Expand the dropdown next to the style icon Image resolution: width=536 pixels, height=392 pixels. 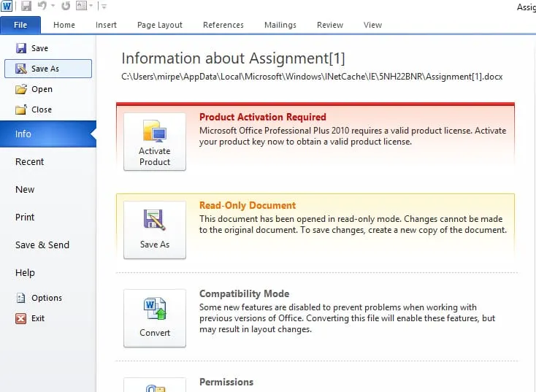[91, 6]
